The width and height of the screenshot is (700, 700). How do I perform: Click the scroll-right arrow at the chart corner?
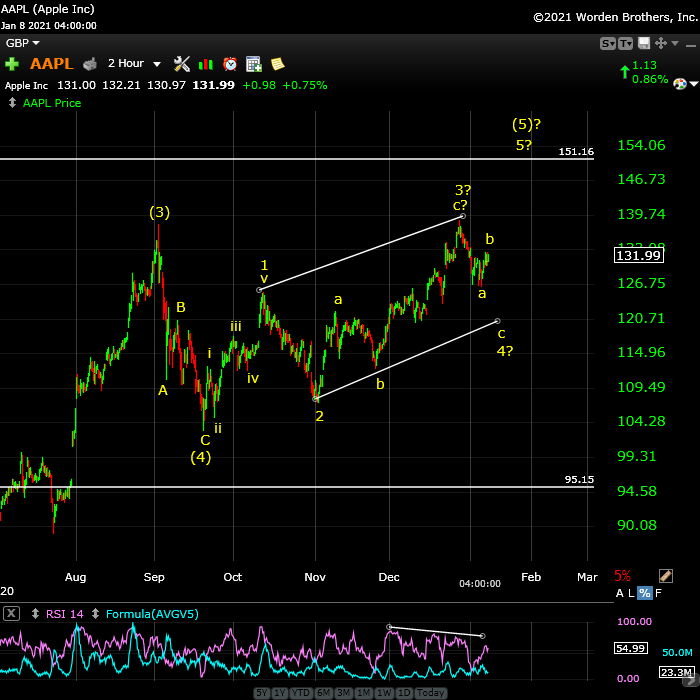(x=693, y=681)
